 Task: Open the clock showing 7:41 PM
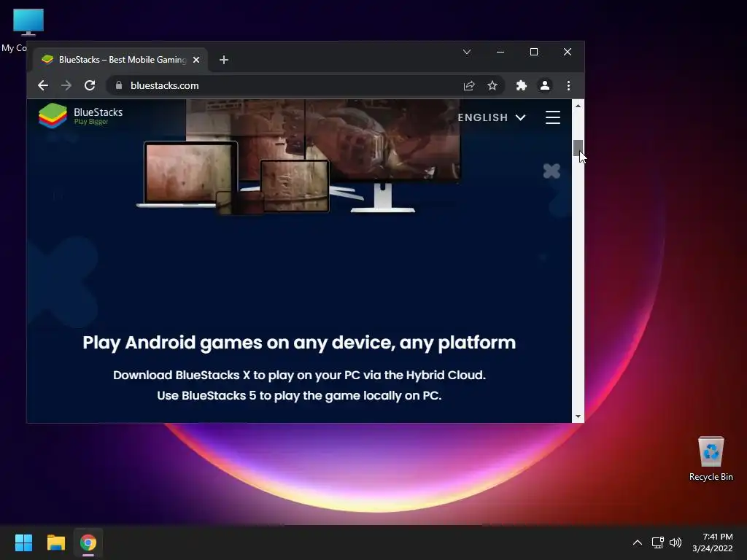[x=713, y=542]
